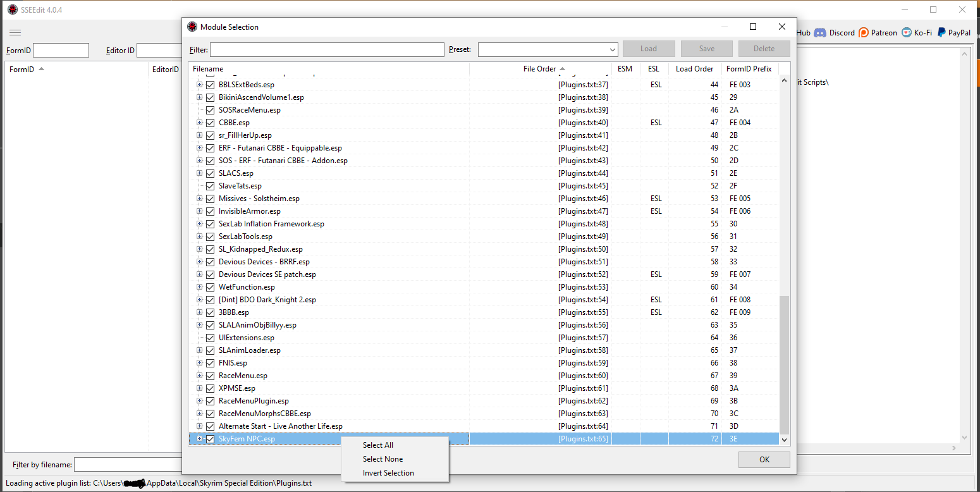Screen dimensions: 980x492
Task: Expand the SLACS.esp tree node
Action: click(x=199, y=173)
